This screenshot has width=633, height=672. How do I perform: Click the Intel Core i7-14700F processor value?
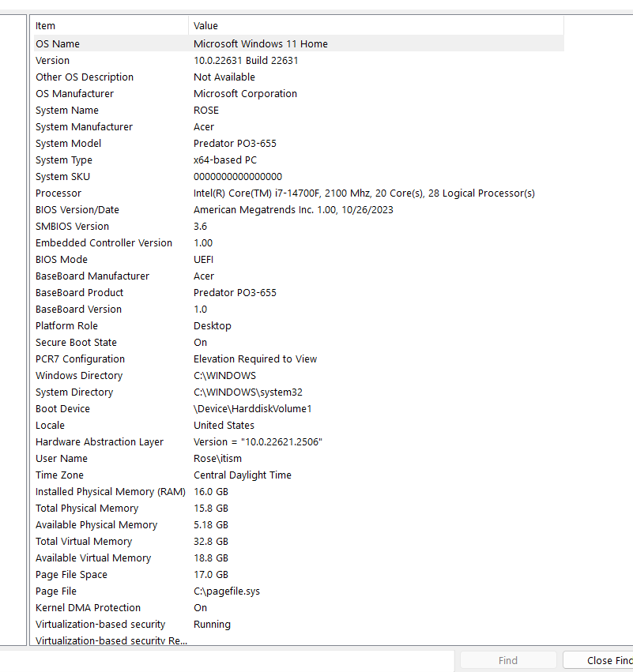(x=364, y=193)
